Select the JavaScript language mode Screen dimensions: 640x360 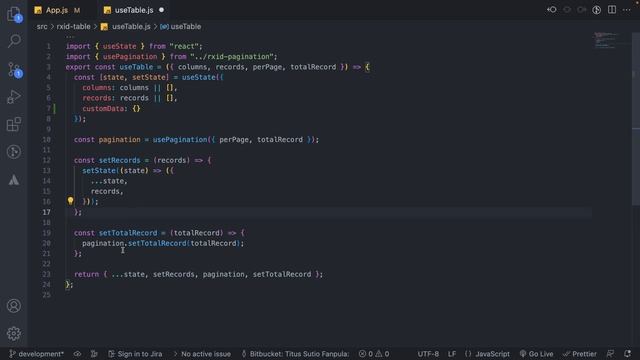pyautogui.click(x=487, y=354)
